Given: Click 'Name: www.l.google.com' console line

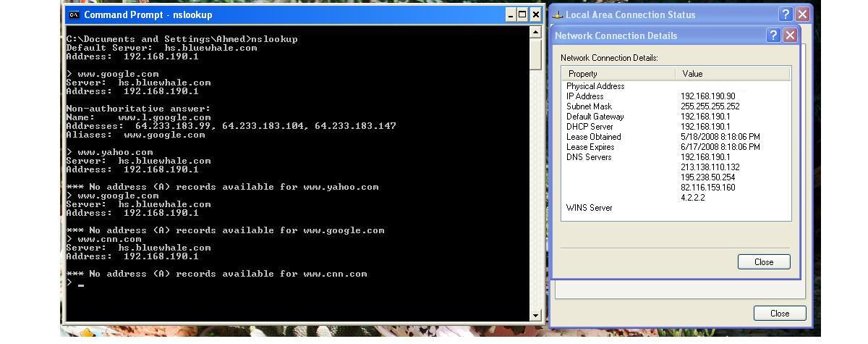Looking at the screenshot, I should click(x=138, y=117).
